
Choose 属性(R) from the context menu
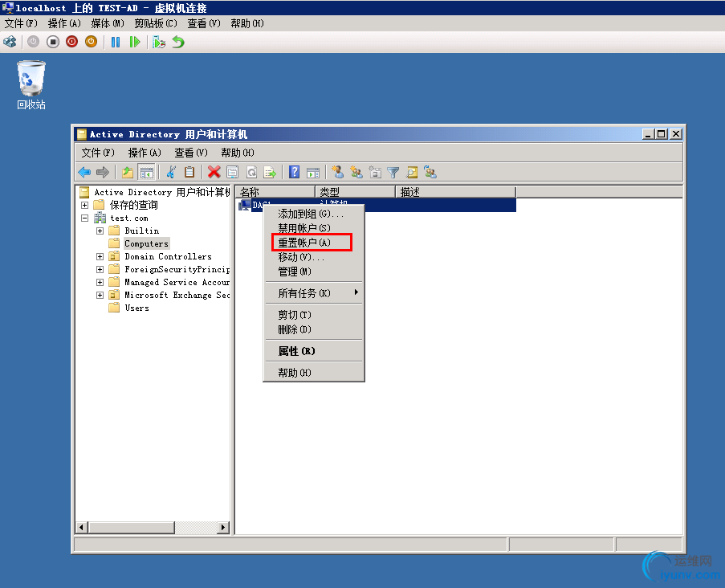(x=314, y=351)
